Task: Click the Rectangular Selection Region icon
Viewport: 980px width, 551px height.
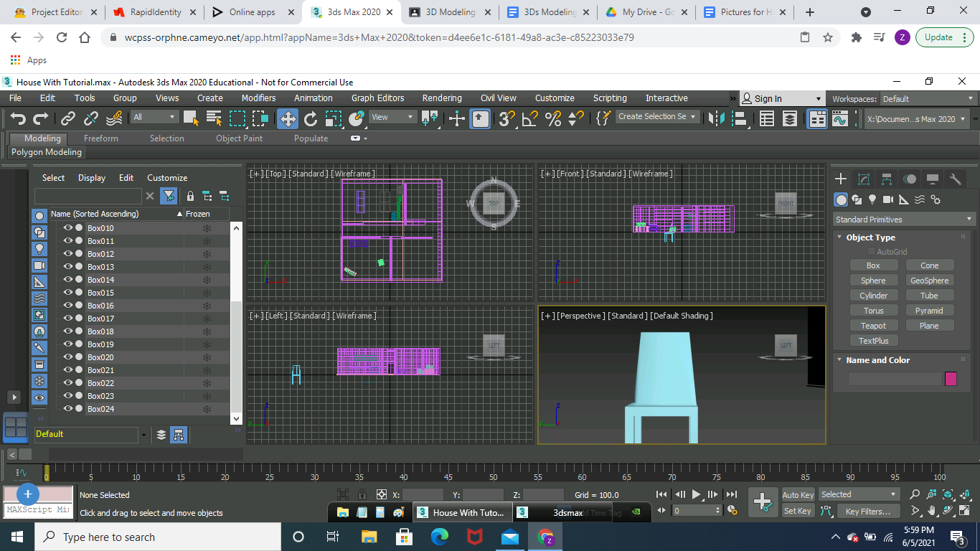Action: point(237,118)
